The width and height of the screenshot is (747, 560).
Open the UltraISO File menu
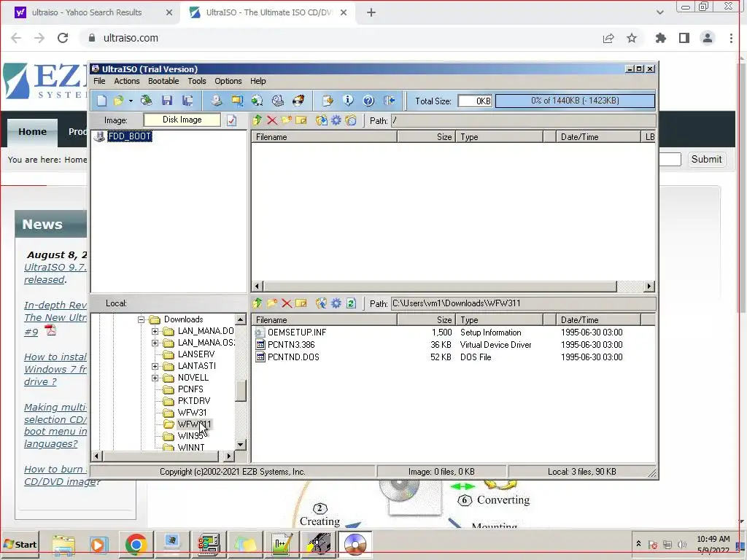99,81
